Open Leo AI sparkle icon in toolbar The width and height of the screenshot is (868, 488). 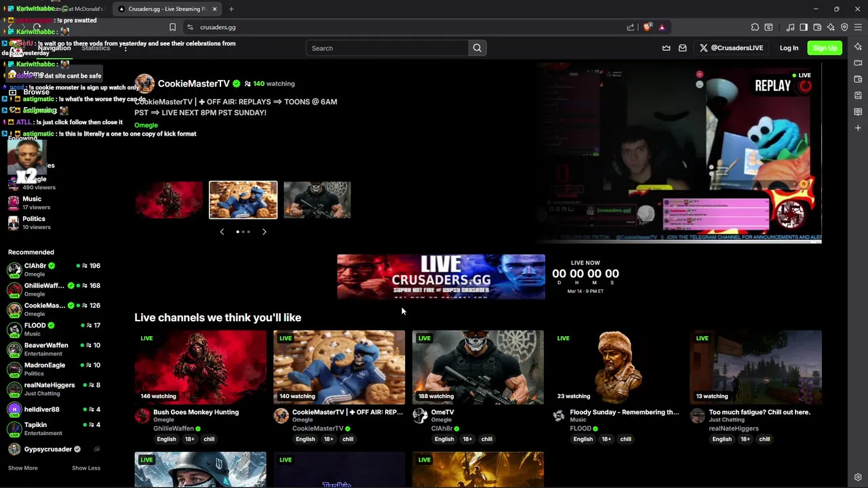click(x=831, y=27)
